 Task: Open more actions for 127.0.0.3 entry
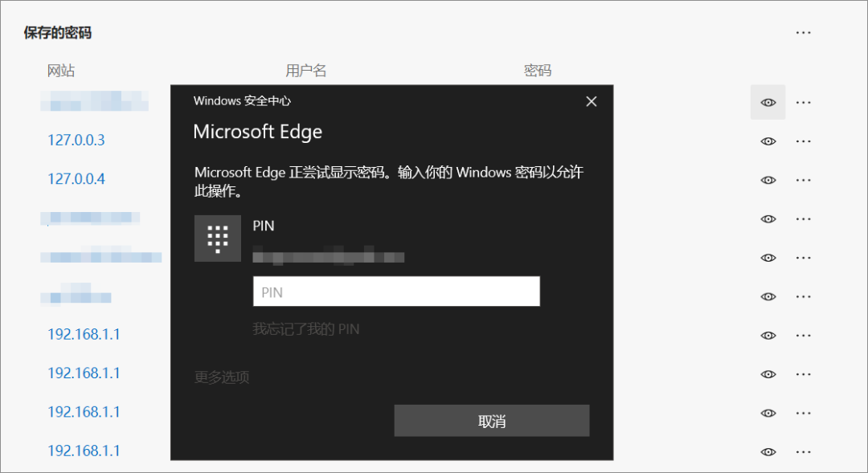click(803, 141)
